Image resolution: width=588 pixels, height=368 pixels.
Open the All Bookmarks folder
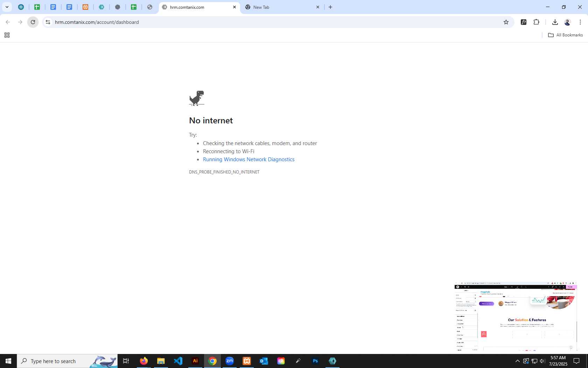(565, 35)
